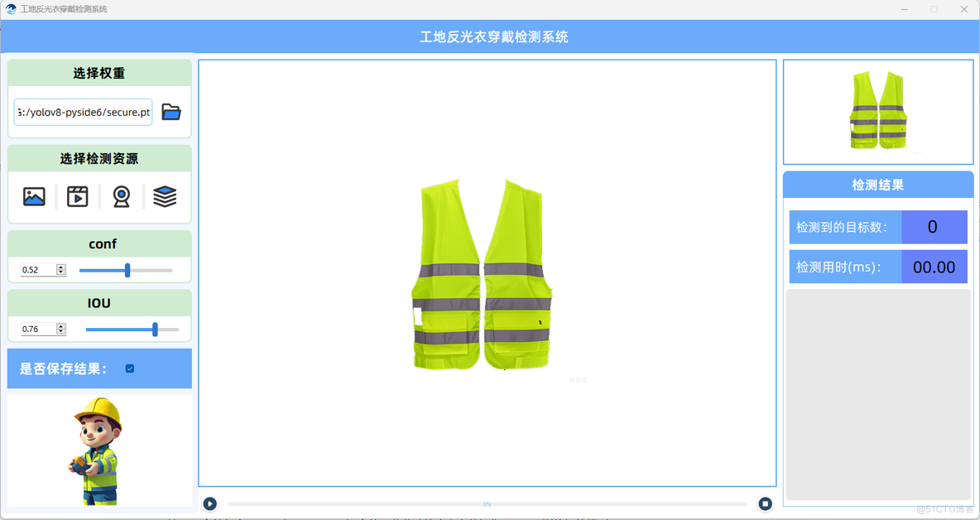Click the app logo in title bar
980x520 pixels.
pos(11,9)
